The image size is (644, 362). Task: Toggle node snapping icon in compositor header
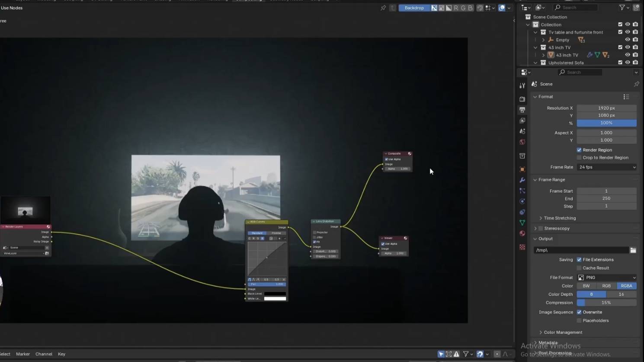[x=480, y=8]
